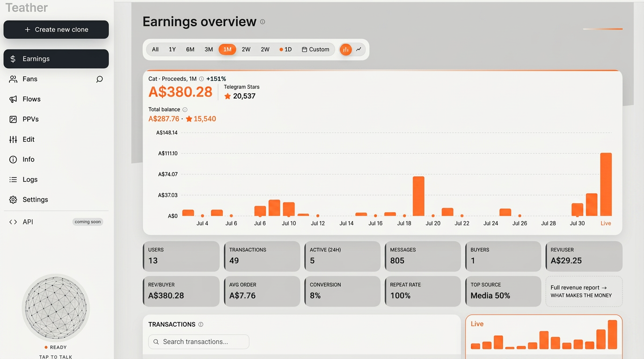Click the sliders icon beside Edit
The height and width of the screenshot is (359, 644).
13,139
